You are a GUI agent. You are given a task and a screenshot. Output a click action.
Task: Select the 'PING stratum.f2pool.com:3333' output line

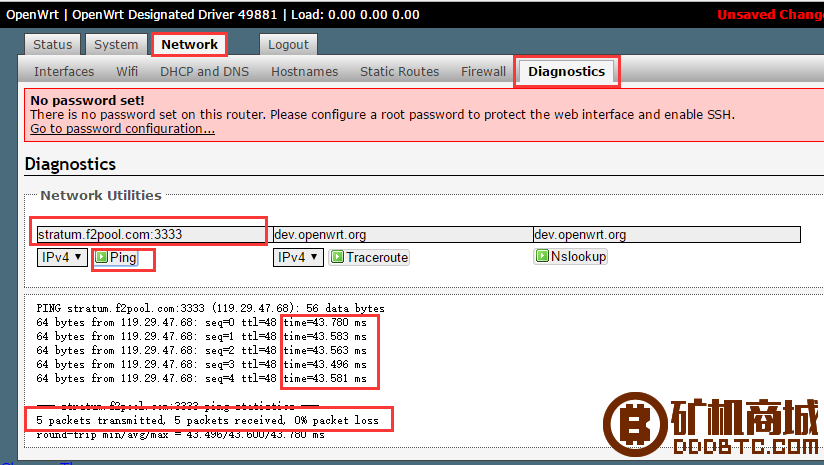coord(210,308)
